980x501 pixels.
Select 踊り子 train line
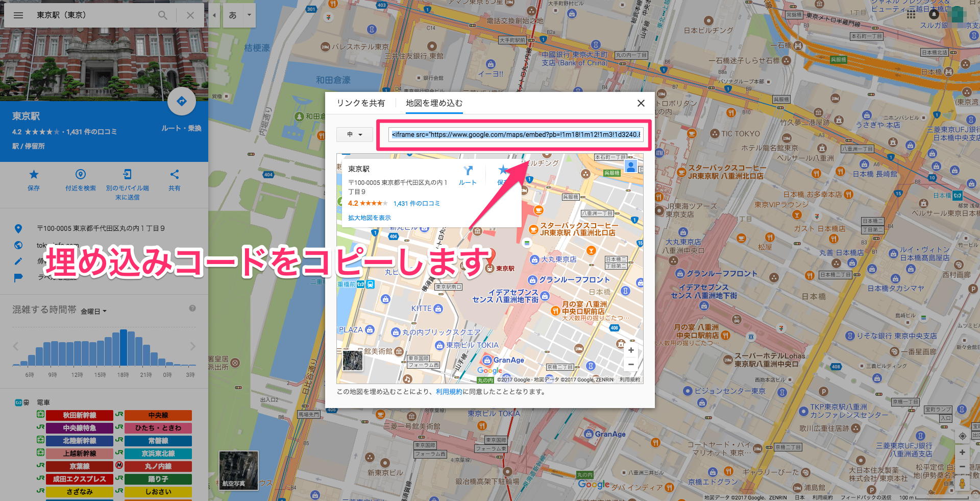pos(158,479)
